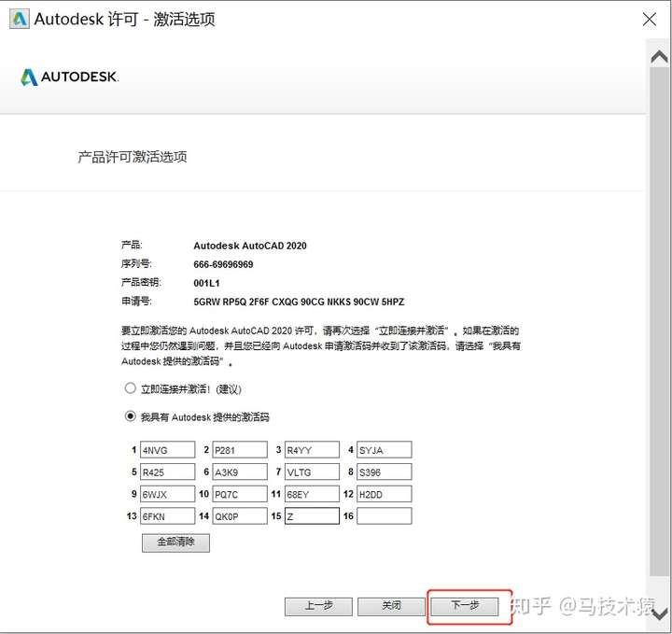Screen dimensions: 672x634
Task: Click the 关闭 close button
Action: [391, 607]
